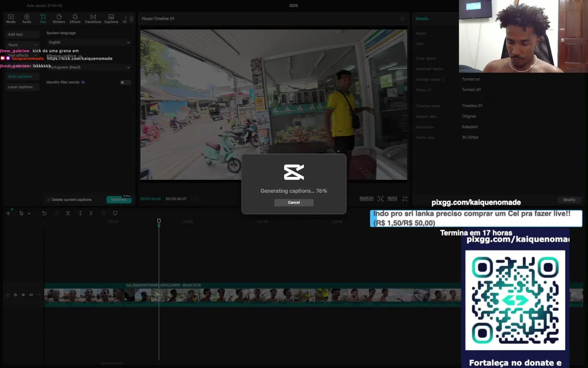The width and height of the screenshot is (588, 368).
Task: Click the 30.00fps frame rate value
Action: tap(470, 137)
